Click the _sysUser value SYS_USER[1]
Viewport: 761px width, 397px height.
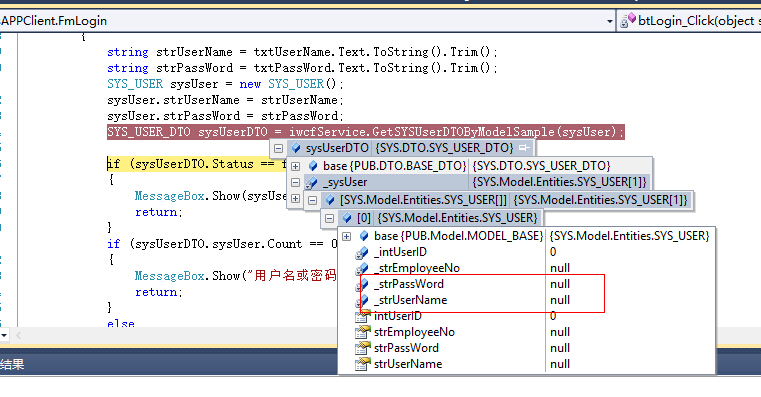[x=560, y=182]
